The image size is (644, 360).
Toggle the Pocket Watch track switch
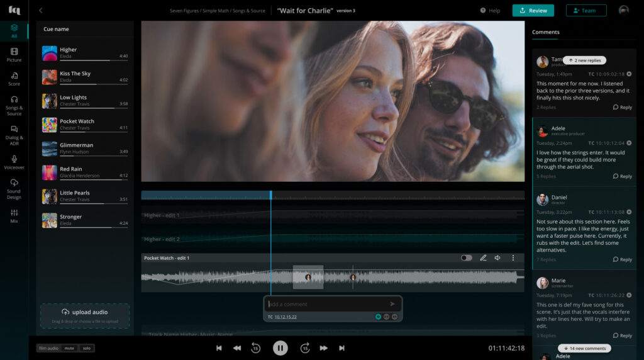[466, 258]
